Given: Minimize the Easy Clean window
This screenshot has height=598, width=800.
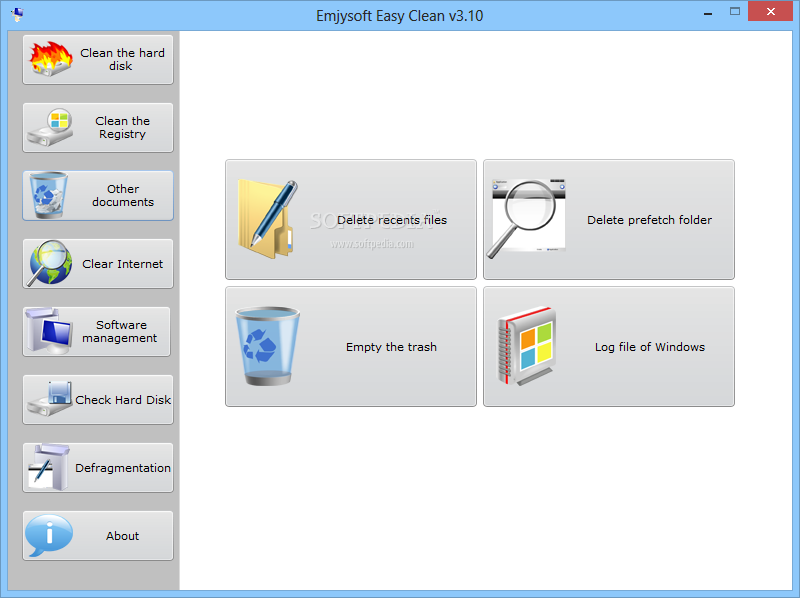Looking at the screenshot, I should (x=708, y=12).
